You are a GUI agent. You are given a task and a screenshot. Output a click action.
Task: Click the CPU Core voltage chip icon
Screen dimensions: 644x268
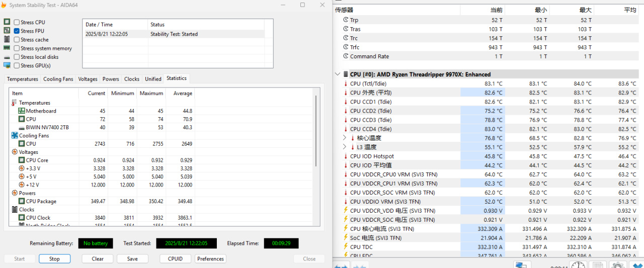point(22,160)
